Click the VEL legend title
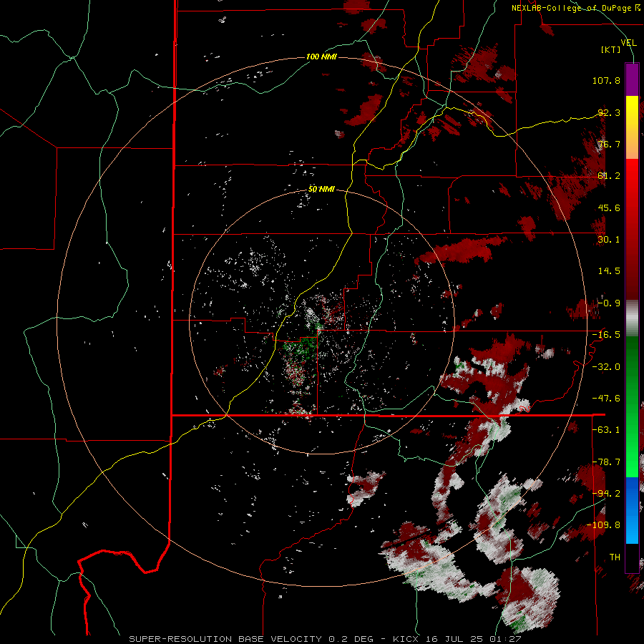This screenshot has width=644, height=644. 628,43
